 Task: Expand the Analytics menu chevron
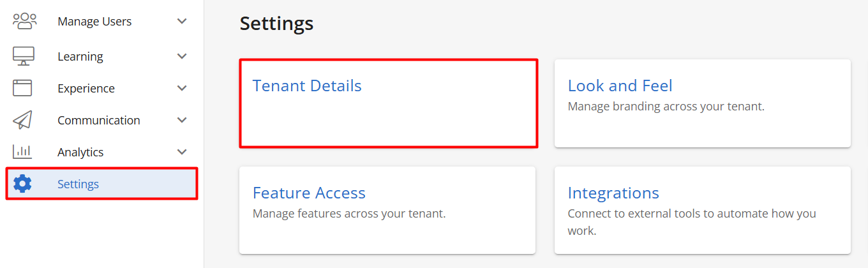[182, 152]
